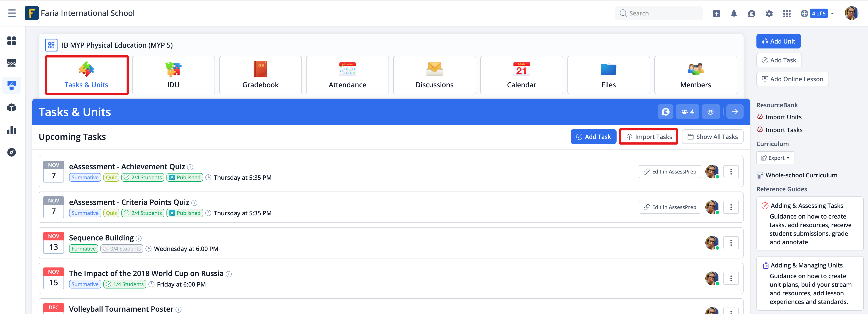Screen dimensions: 868x314
Task: Click the notifications bell icon
Action: point(733,14)
